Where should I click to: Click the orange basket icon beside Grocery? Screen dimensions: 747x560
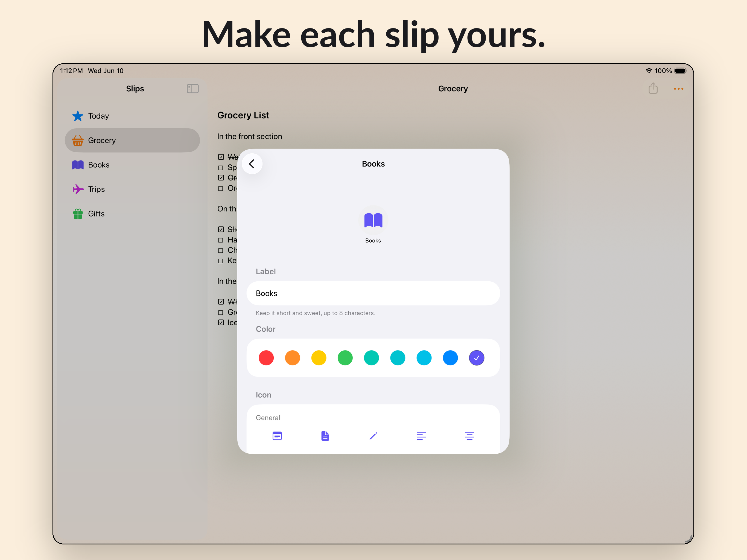coord(78,140)
